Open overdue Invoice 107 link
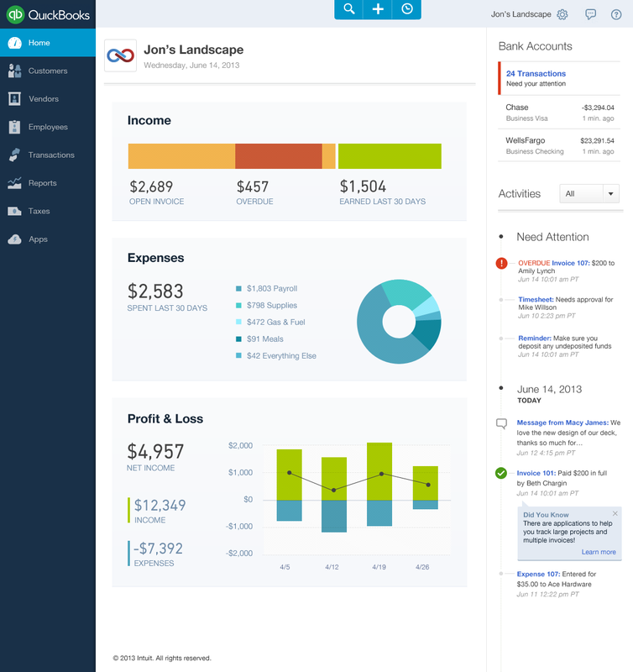The image size is (633, 672). point(571,263)
